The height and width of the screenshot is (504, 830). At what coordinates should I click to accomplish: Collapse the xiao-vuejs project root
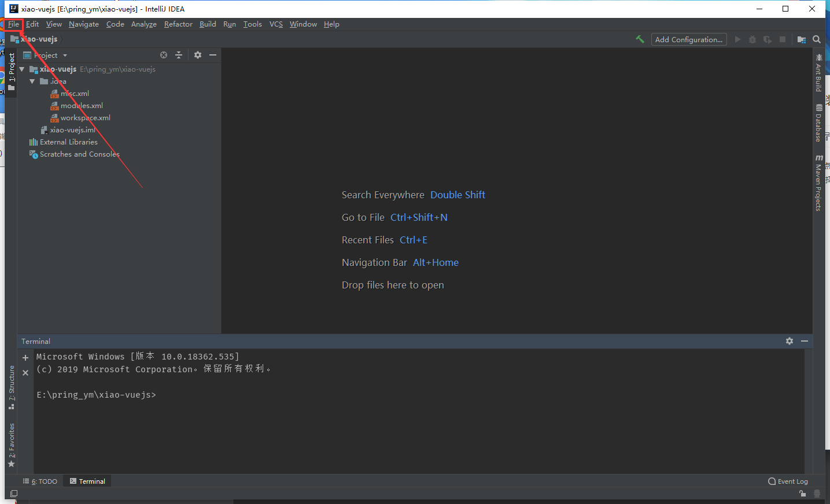[21, 69]
